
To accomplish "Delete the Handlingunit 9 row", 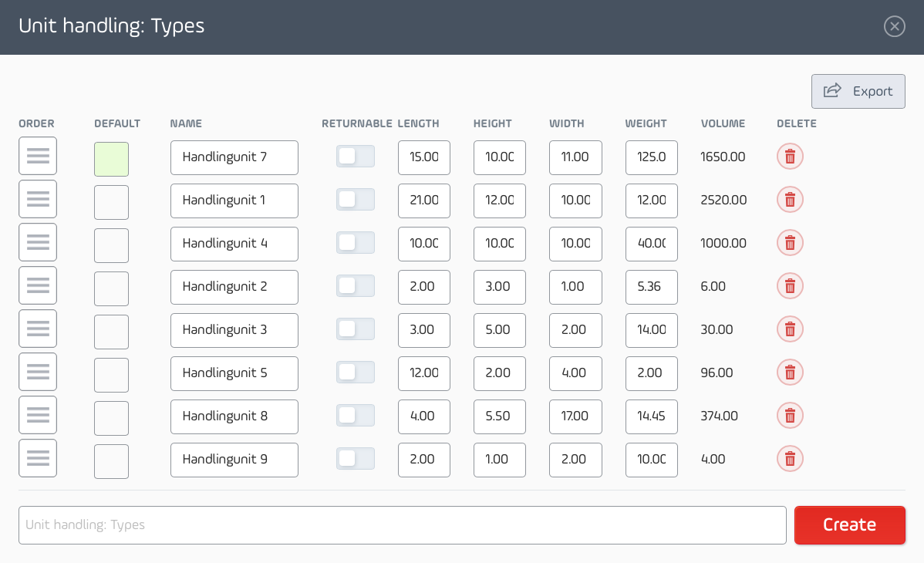I will (790, 459).
